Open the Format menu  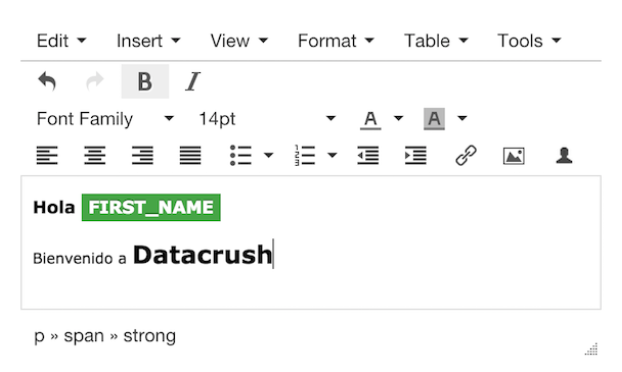click(x=336, y=41)
